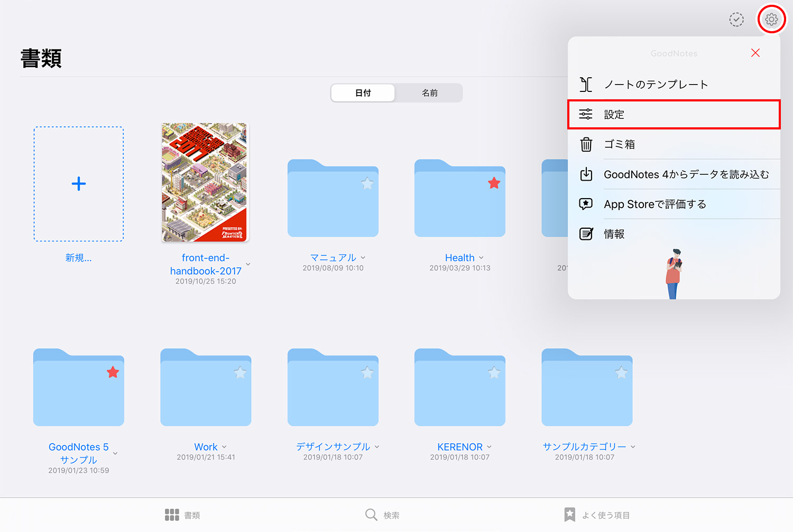Viewport: 793px width, 532px height.
Task: Click the import download icon
Action: pos(586,174)
